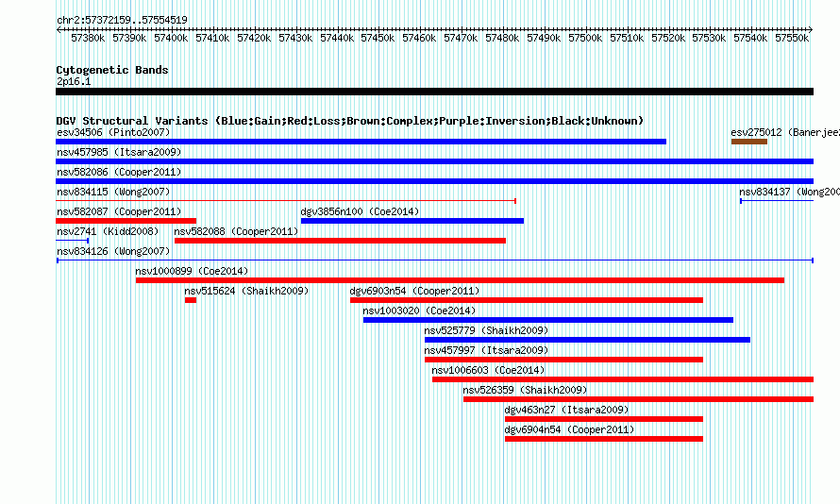Click the nsv834126 (Wong2007) label text
Viewport: 840px width, 504px height.
tap(113, 251)
